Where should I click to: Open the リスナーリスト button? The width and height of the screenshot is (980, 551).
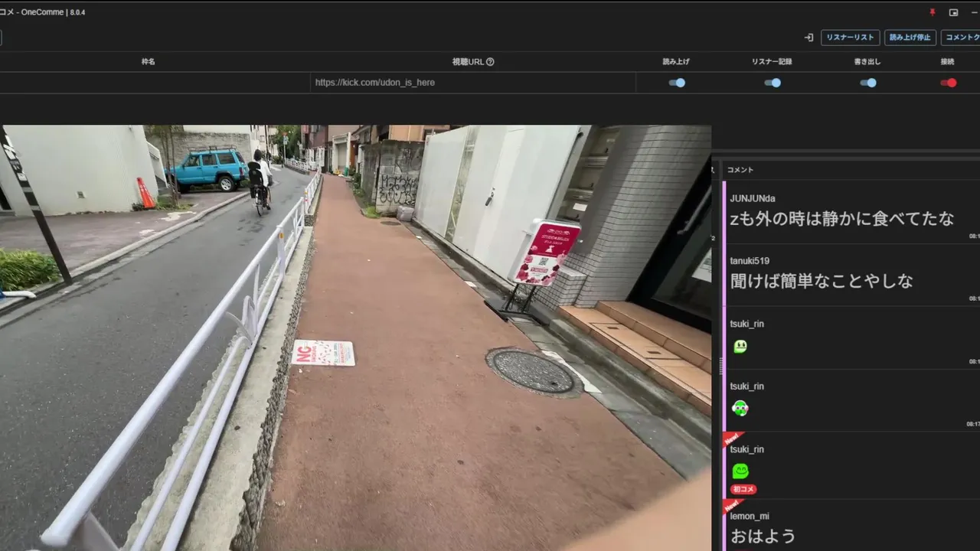click(x=850, y=37)
